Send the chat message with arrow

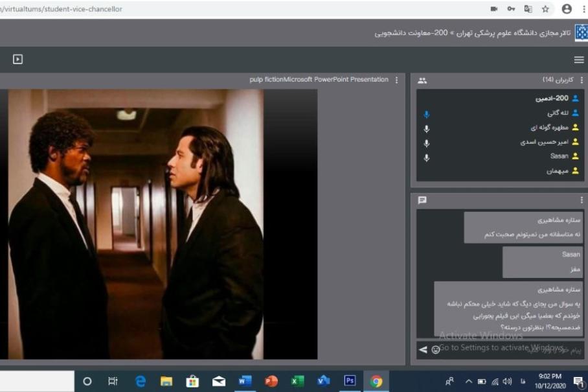click(x=423, y=350)
